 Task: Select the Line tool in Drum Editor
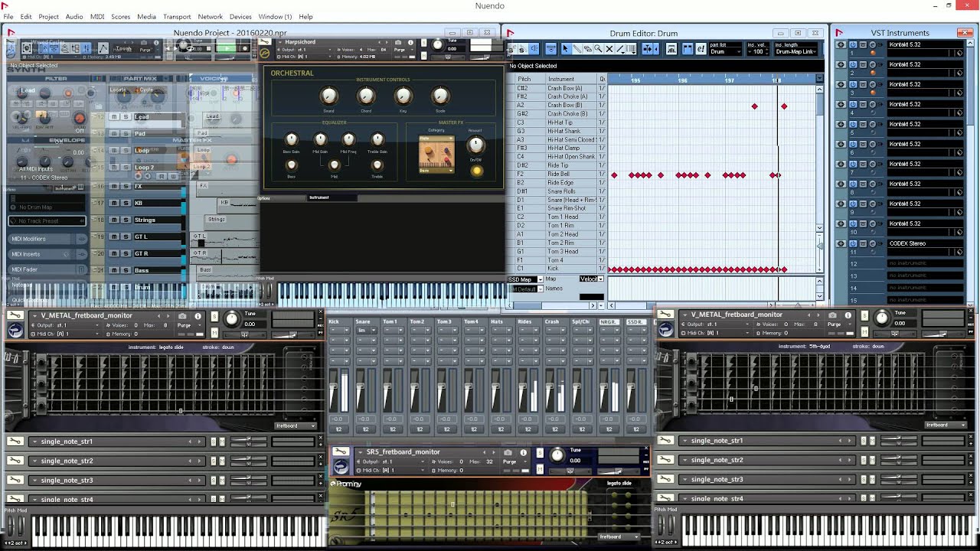tap(620, 49)
